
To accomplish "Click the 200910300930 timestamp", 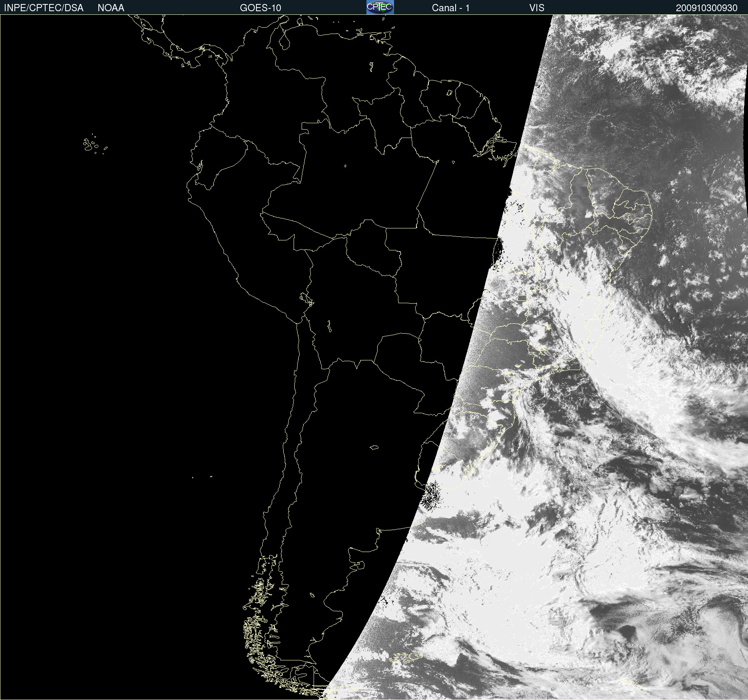I will (707, 8).
